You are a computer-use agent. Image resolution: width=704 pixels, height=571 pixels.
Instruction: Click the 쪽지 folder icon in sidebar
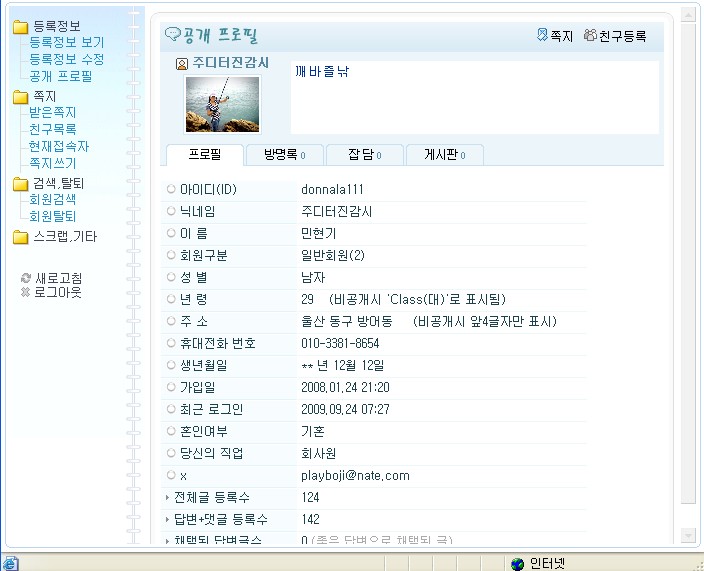click(20, 97)
